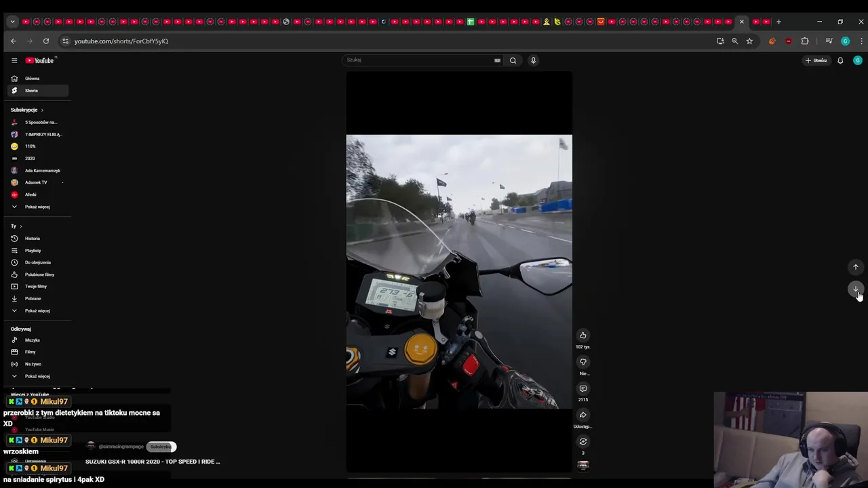
Task: Open the short's sound thumbnail
Action: (x=583, y=466)
